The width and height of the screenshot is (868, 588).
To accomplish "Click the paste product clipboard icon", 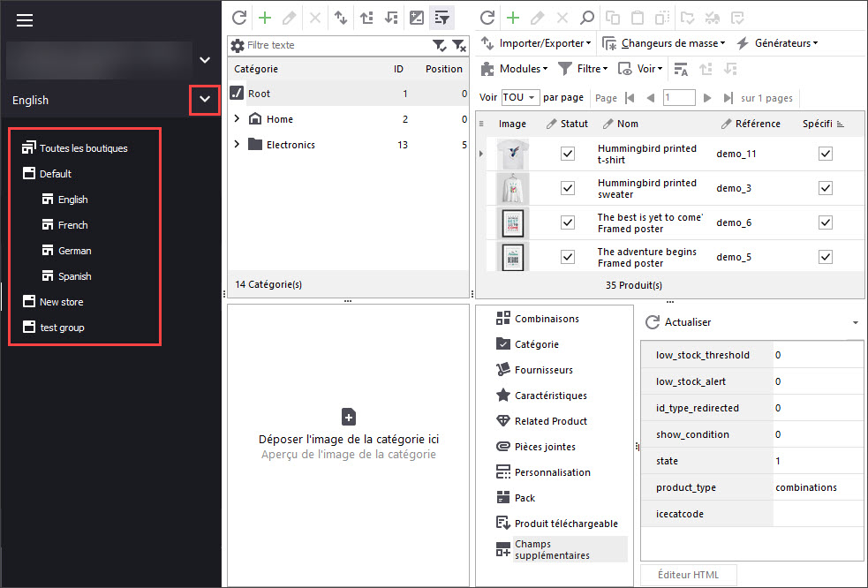I will 638,18.
